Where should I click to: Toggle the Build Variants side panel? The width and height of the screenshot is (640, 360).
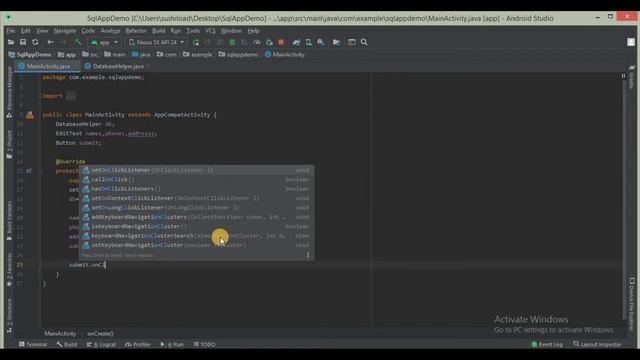pos(9,220)
